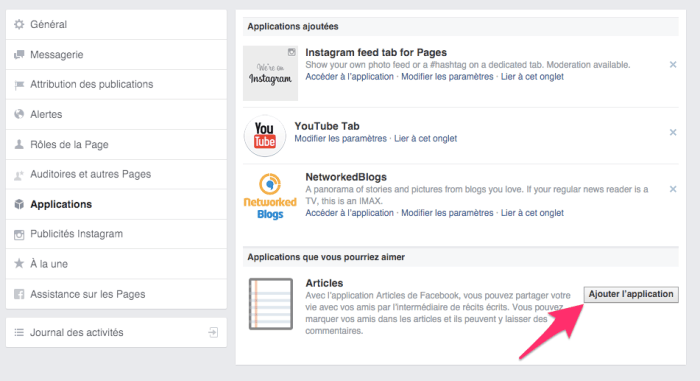This screenshot has width=700, height=381.
Task: Click the NetworkedBlogs title
Action: tap(346, 177)
